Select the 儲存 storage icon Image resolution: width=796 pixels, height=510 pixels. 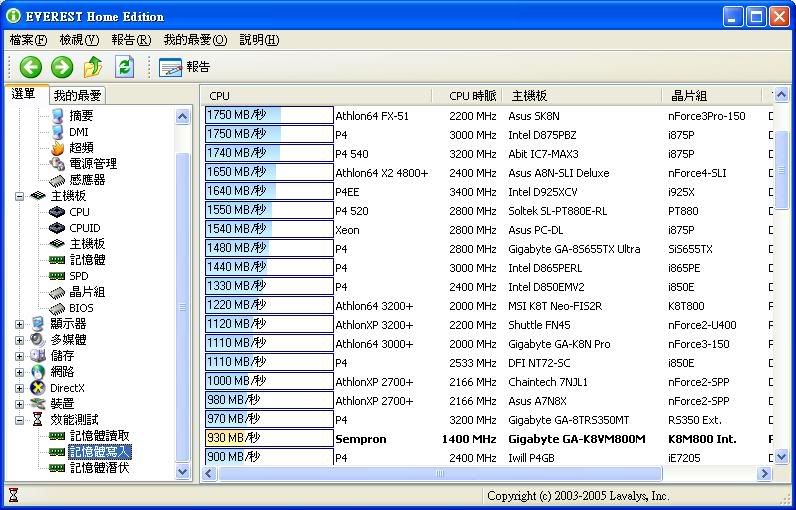coord(38,356)
